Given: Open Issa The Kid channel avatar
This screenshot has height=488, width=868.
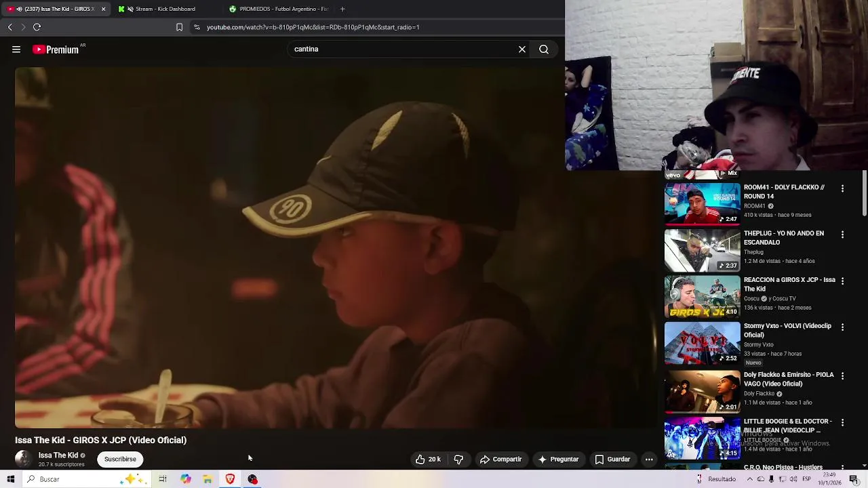Looking at the screenshot, I should pos(23,459).
